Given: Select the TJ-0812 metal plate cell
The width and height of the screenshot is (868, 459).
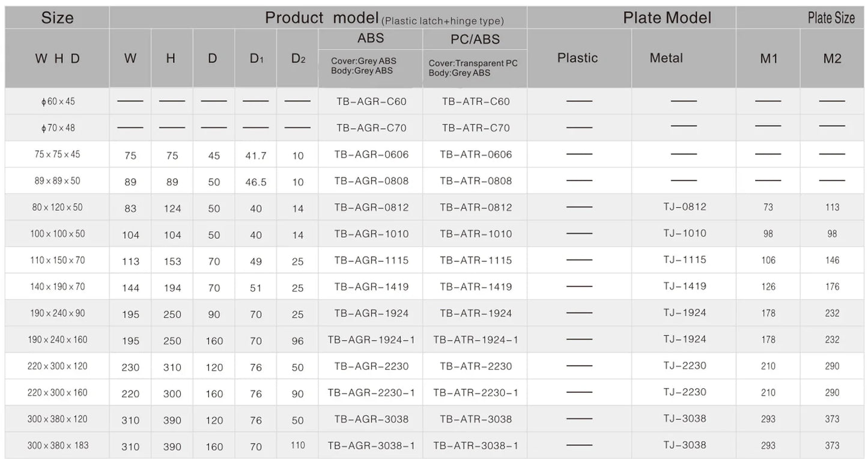Looking at the screenshot, I should (x=685, y=207).
